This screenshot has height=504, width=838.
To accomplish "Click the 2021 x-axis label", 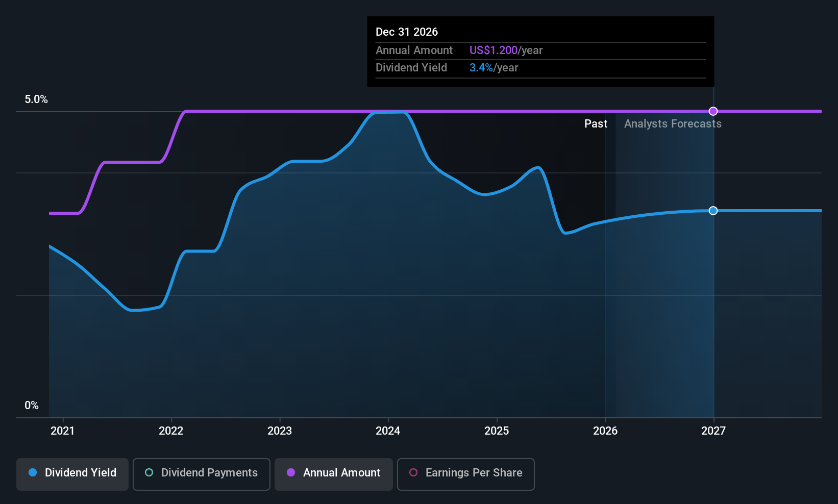I will click(x=63, y=431).
